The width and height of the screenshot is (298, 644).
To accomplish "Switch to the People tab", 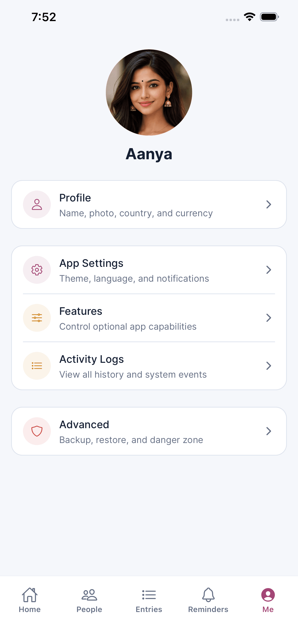I will [x=89, y=600].
